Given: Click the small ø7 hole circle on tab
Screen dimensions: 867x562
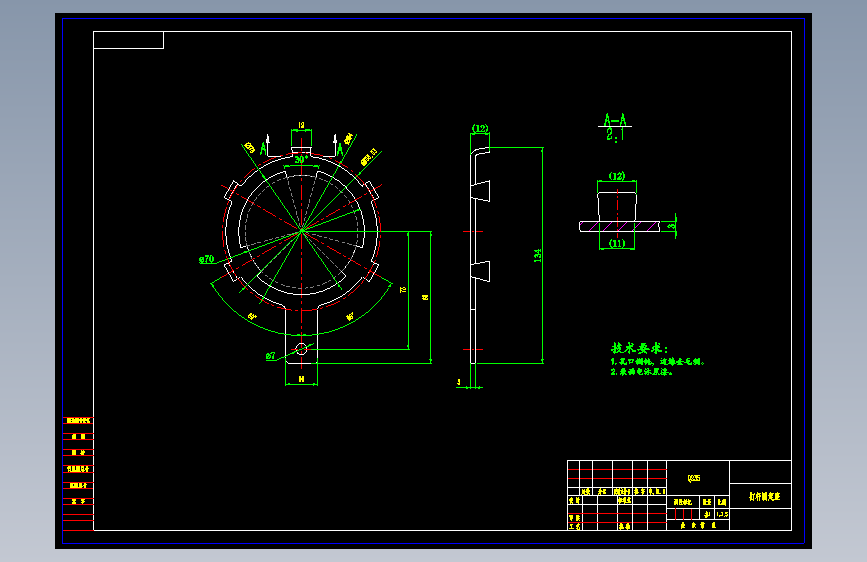Looking at the screenshot, I should pyautogui.click(x=301, y=349).
